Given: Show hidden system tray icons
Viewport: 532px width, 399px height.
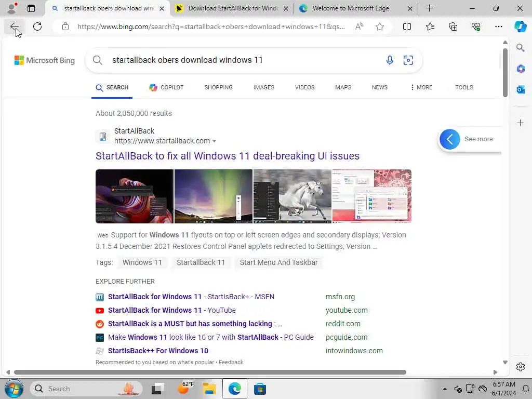Looking at the screenshot, I should (445, 389).
